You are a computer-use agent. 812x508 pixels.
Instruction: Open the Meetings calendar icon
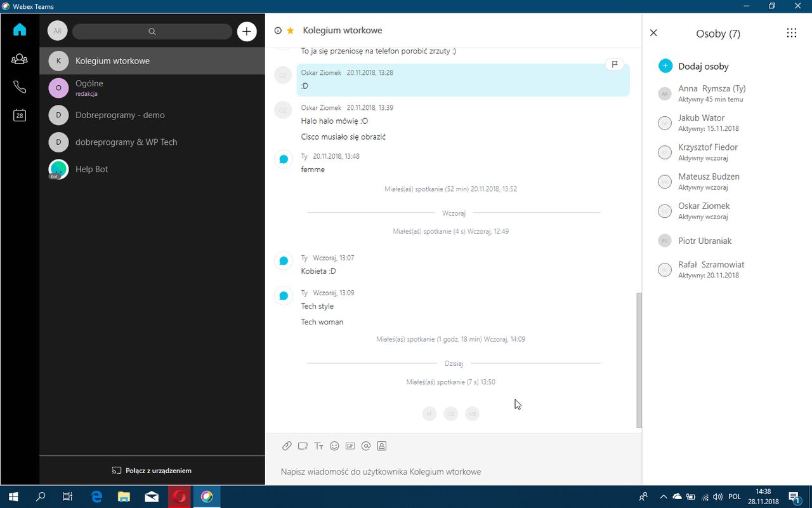[x=20, y=116]
